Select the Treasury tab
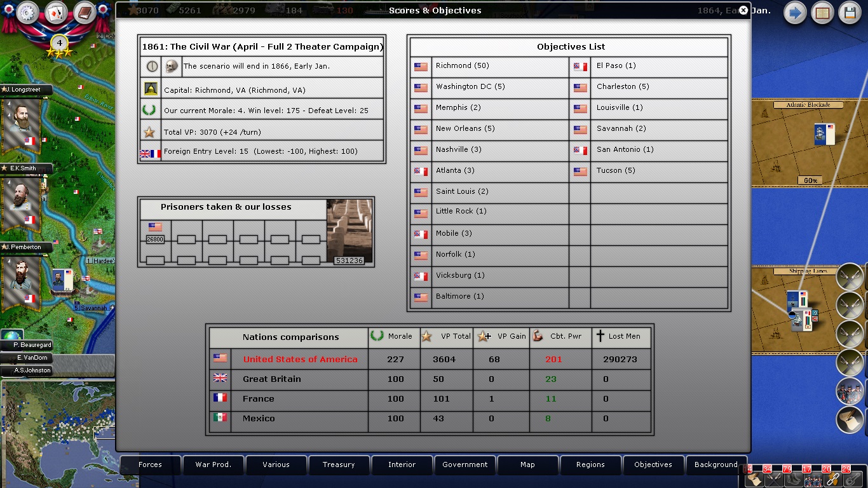Screen dimensions: 868x488 click(339, 464)
